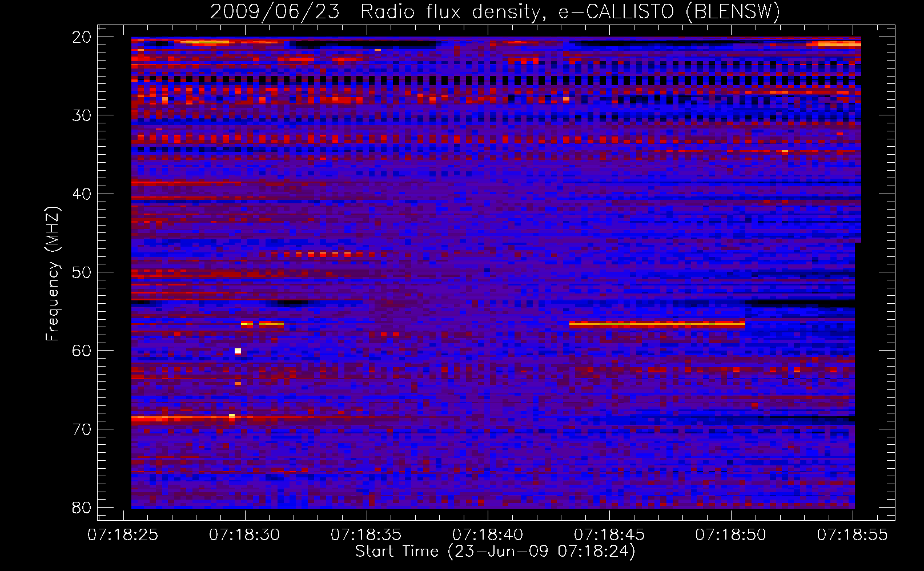Click the '07:18:50' time tick label
This screenshot has width=924, height=571.
[x=731, y=535]
